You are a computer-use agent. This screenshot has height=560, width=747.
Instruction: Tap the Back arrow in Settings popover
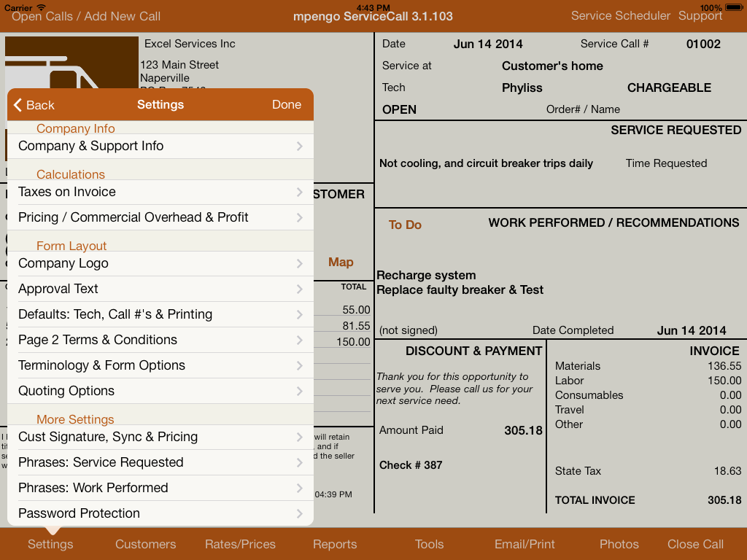click(34, 105)
